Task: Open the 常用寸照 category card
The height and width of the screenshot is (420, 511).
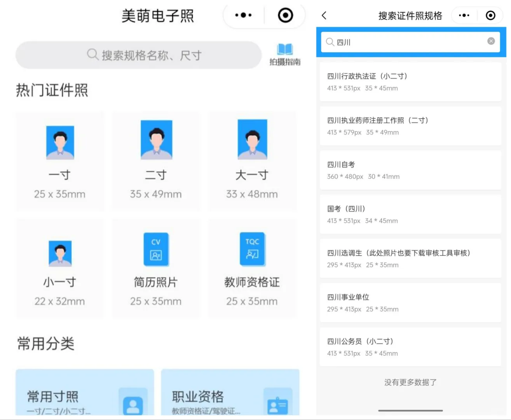Action: pos(84,393)
